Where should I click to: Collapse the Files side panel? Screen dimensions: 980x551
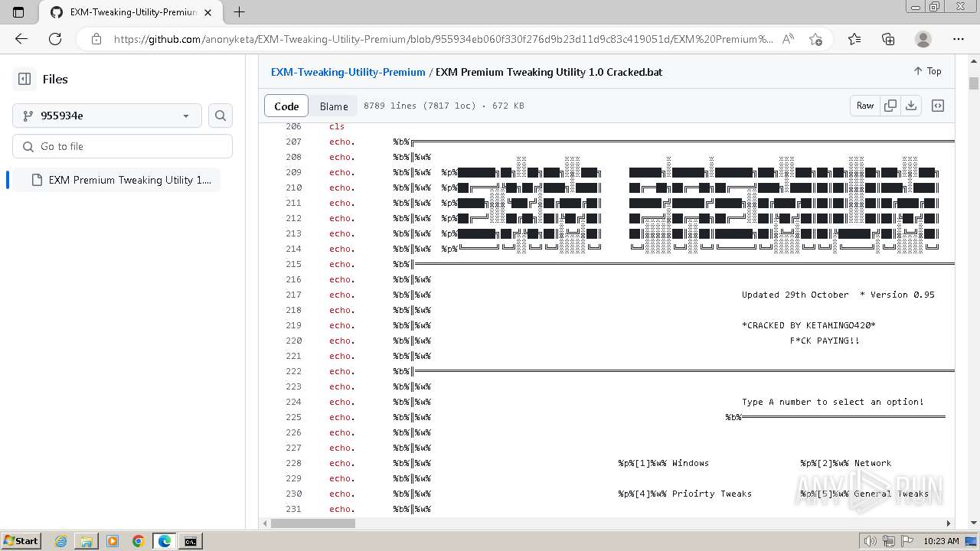[24, 79]
